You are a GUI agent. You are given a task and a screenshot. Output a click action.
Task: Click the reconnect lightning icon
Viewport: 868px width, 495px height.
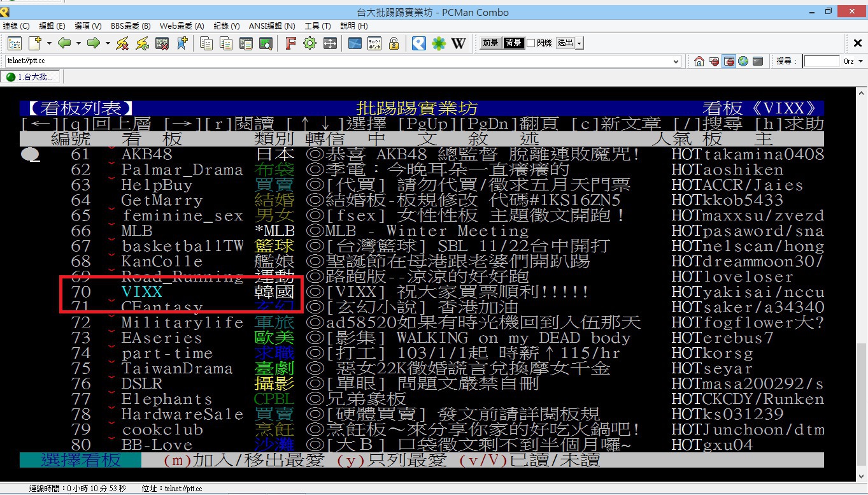coord(143,43)
